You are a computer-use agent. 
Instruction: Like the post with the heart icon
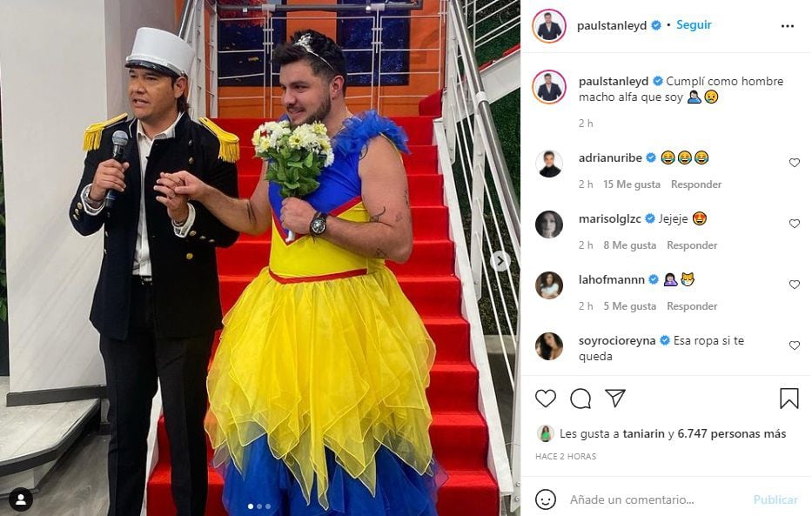(x=546, y=399)
